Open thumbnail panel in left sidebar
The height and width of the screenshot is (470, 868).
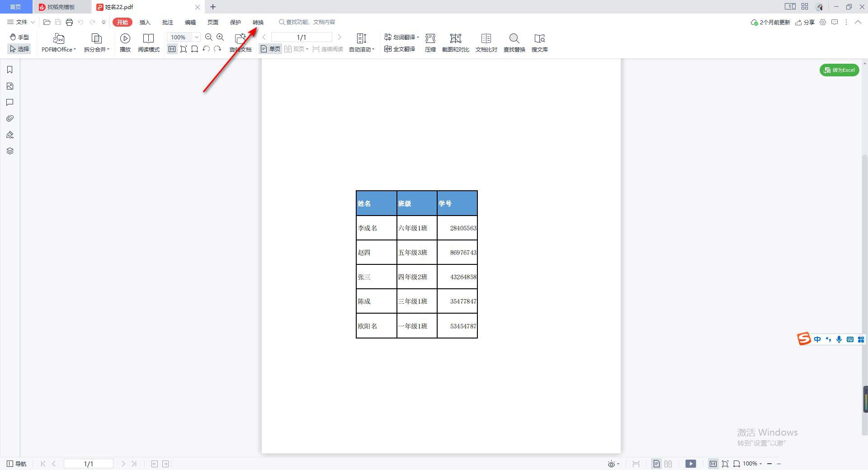[x=10, y=86]
